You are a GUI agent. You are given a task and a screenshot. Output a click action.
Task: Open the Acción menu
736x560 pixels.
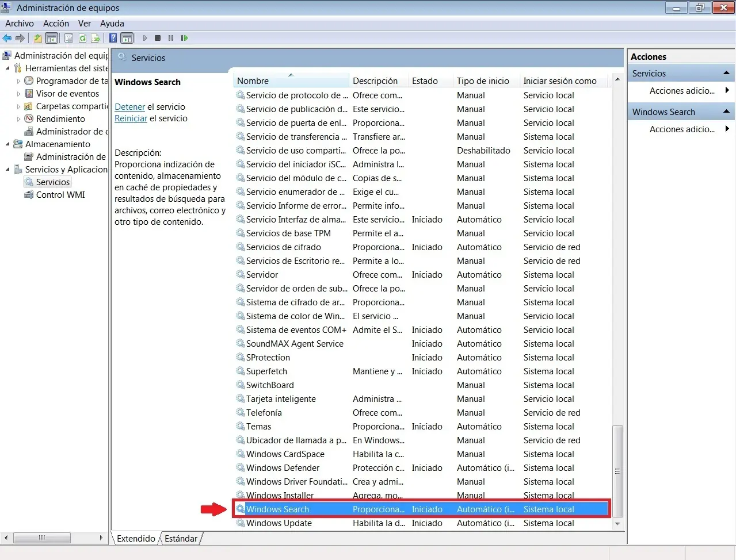click(x=56, y=24)
